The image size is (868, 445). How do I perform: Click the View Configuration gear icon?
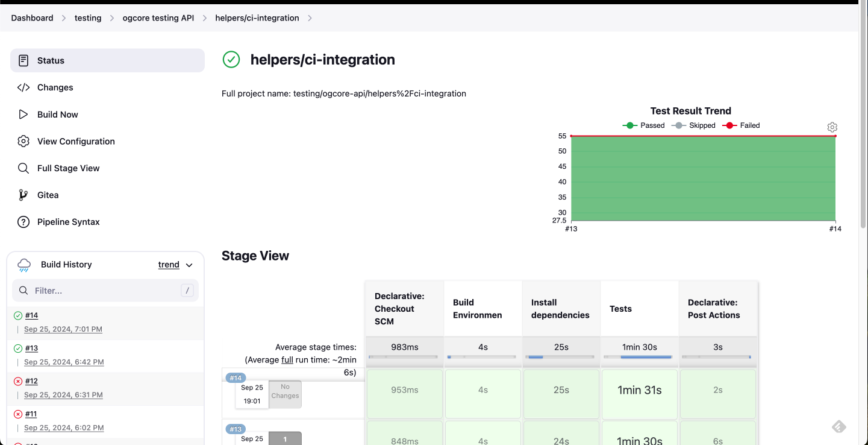pyautogui.click(x=23, y=141)
